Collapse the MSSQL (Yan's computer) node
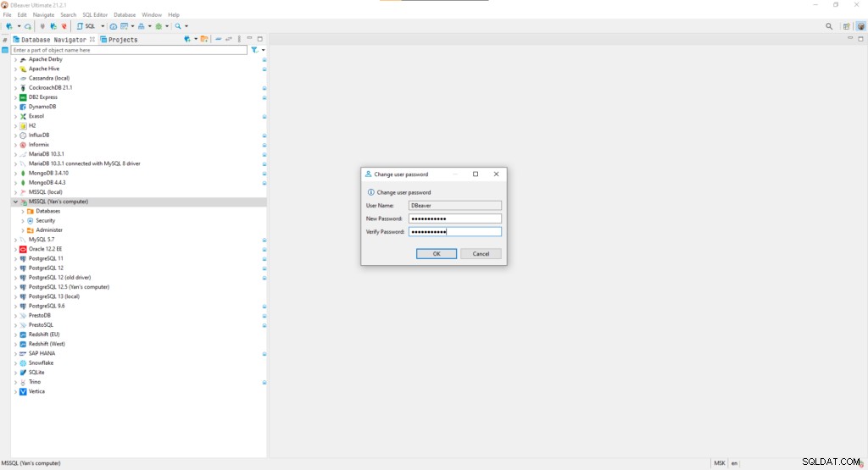 click(15, 202)
